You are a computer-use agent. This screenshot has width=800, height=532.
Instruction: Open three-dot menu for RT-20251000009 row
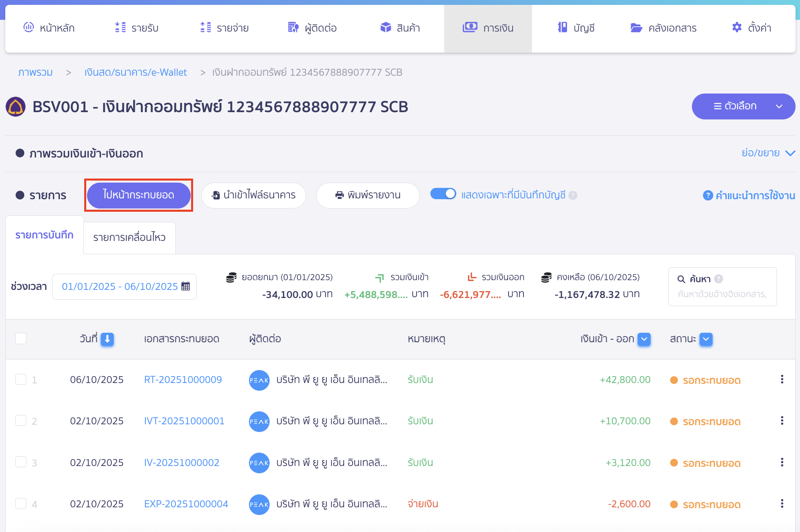[x=782, y=379]
